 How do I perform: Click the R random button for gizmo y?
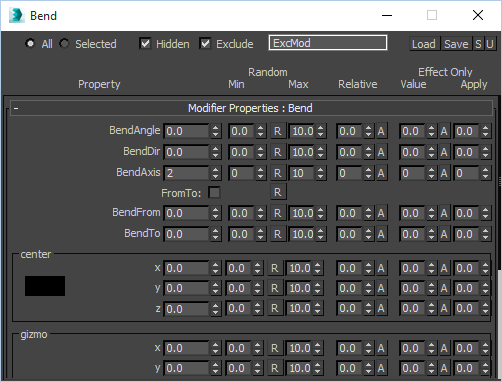pyautogui.click(x=275, y=368)
